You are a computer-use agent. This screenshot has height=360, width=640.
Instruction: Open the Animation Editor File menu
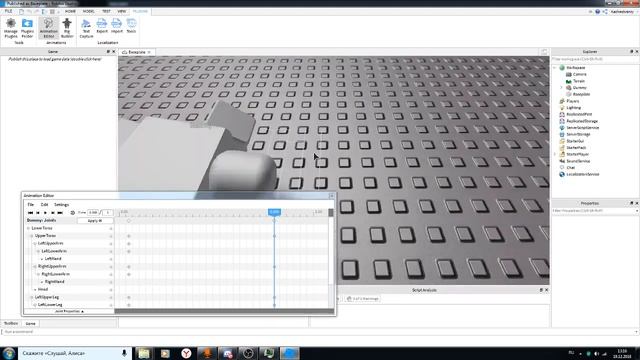point(31,204)
